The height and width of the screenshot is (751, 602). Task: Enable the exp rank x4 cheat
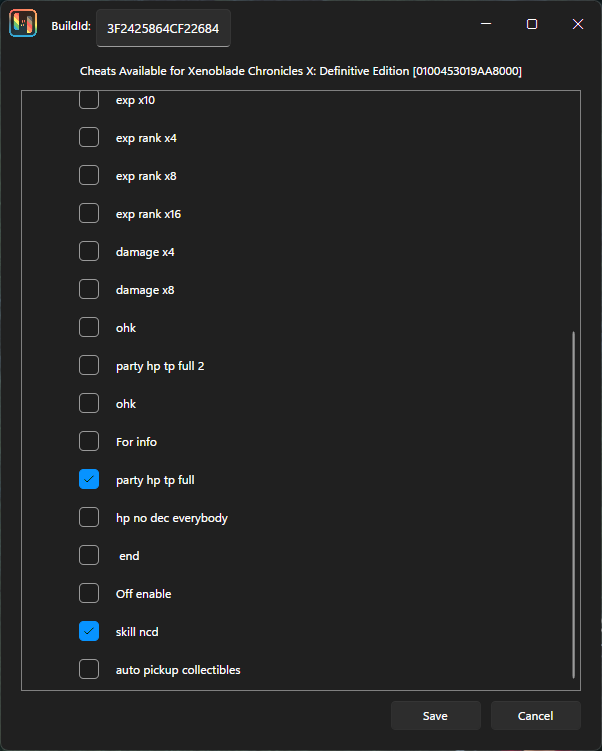89,137
